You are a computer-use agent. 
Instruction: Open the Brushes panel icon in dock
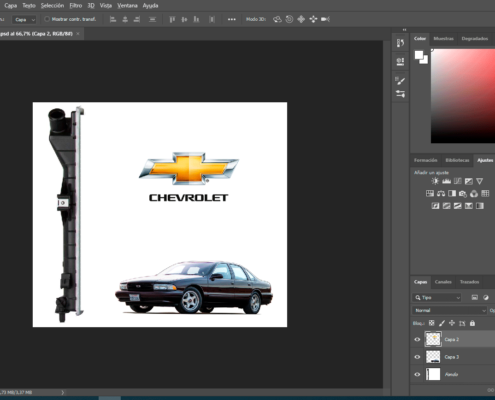400,81
